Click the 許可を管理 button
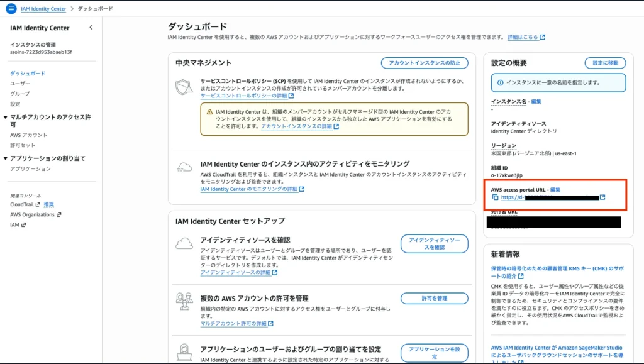This screenshot has width=644, height=364. coord(434,298)
